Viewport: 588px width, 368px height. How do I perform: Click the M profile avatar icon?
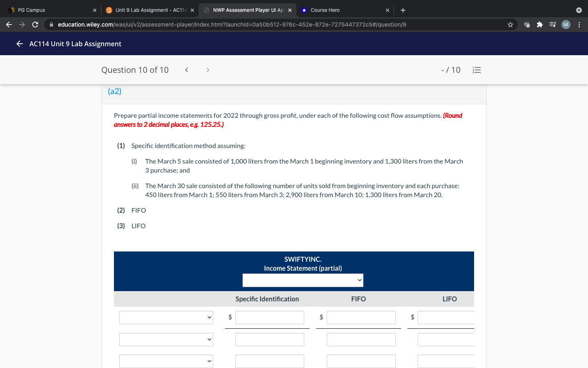tap(566, 25)
